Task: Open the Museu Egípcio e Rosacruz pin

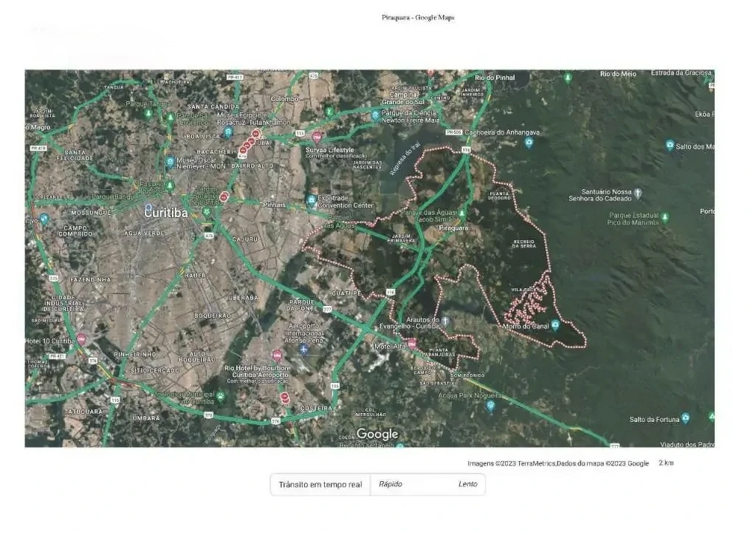Action: pyautogui.click(x=228, y=132)
